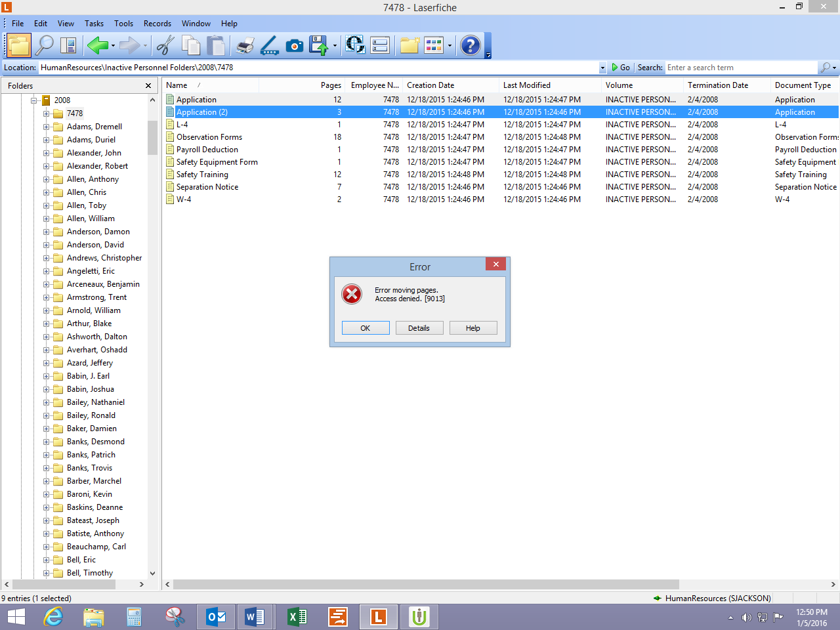Click the grey forward arrow
840x630 pixels.
[129, 45]
